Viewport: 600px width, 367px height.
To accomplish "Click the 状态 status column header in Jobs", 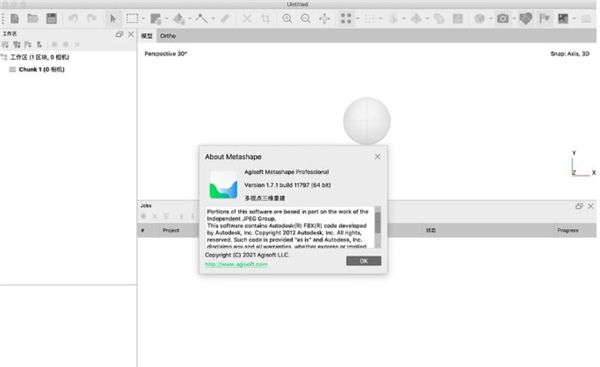I will click(x=431, y=230).
